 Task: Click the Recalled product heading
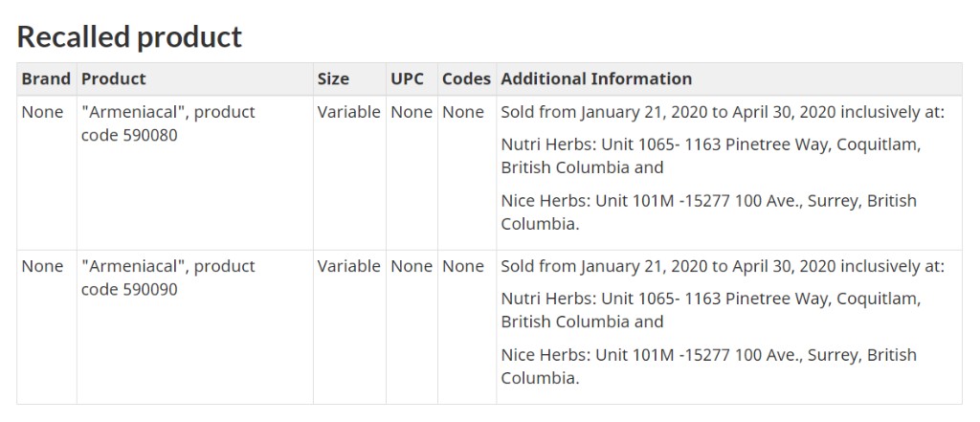pos(129,37)
